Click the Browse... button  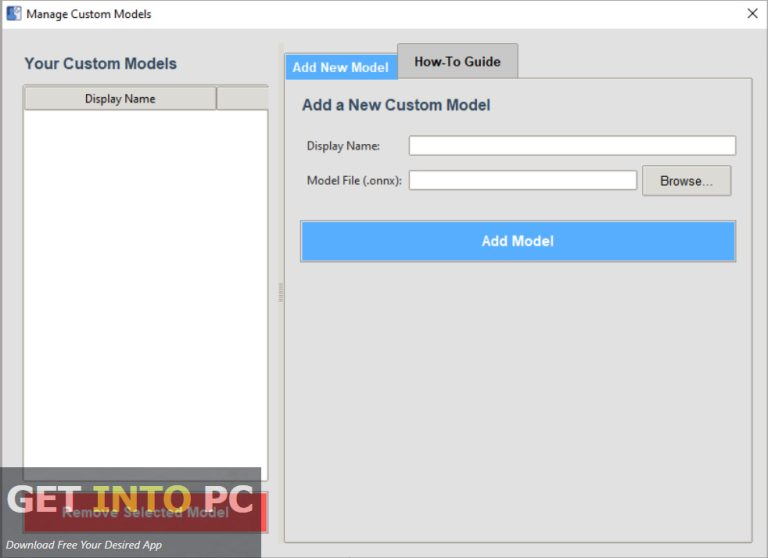click(686, 181)
